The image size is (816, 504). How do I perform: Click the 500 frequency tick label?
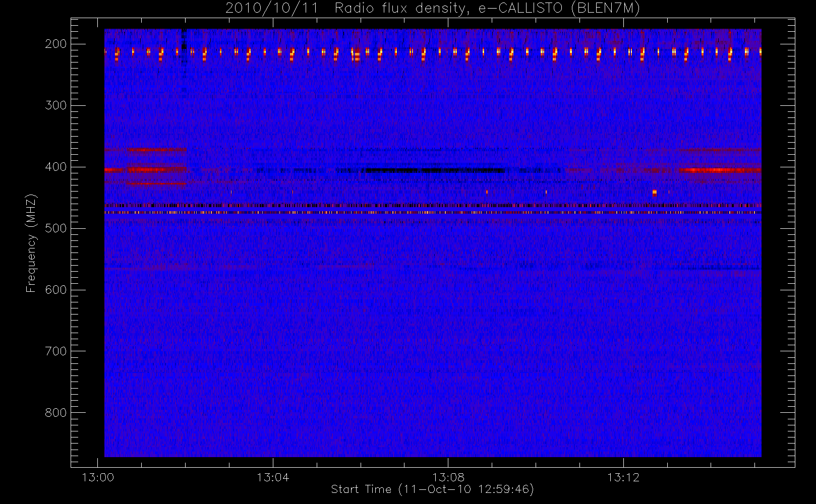click(56, 228)
